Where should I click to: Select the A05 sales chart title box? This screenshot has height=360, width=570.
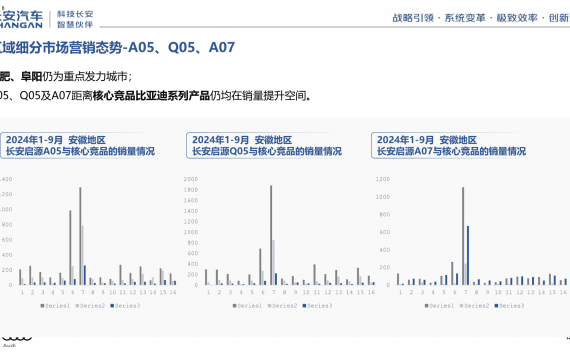tap(80, 145)
